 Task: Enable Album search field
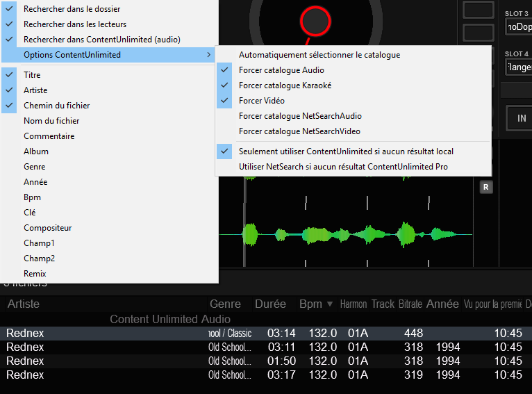click(x=109, y=151)
